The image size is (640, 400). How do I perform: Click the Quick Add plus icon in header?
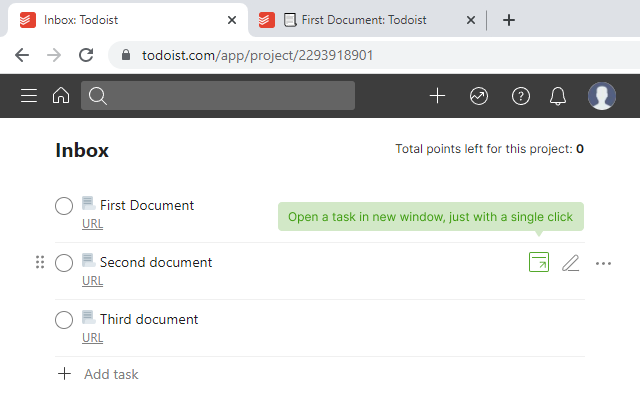pyautogui.click(x=437, y=96)
